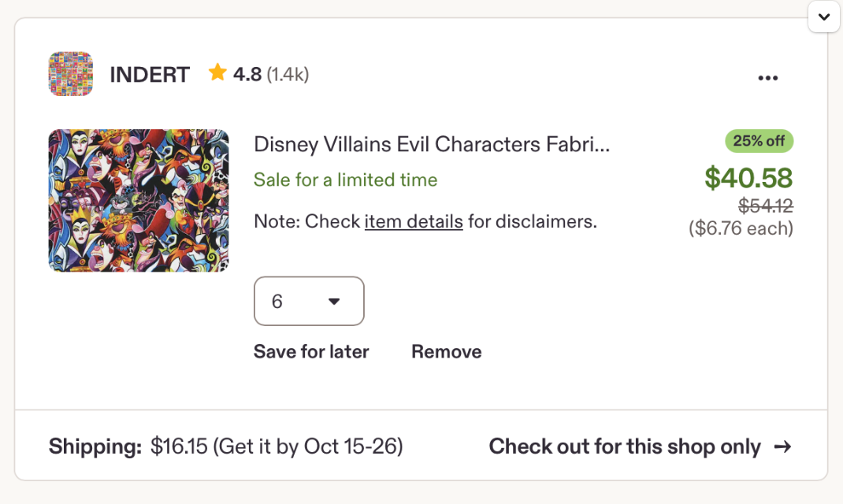Click the Shipping $16.15 estimate text
This screenshot has width=843, height=504.
(x=226, y=447)
